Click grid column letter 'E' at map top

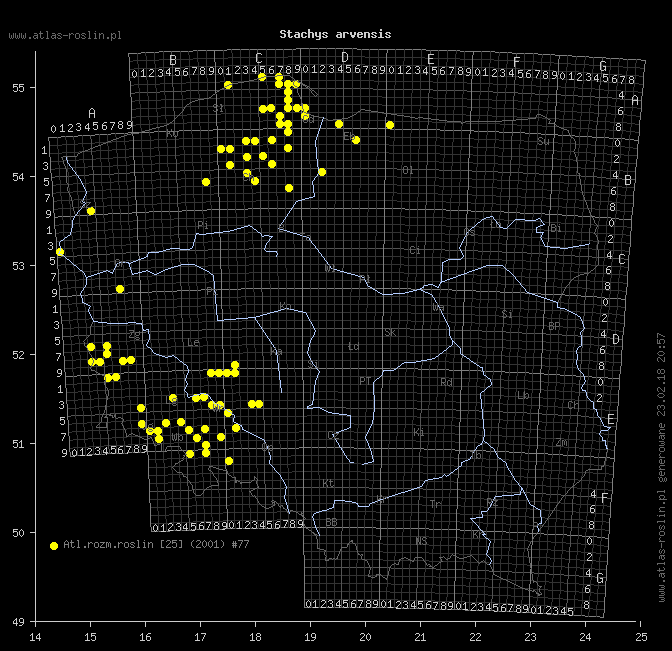(431, 59)
